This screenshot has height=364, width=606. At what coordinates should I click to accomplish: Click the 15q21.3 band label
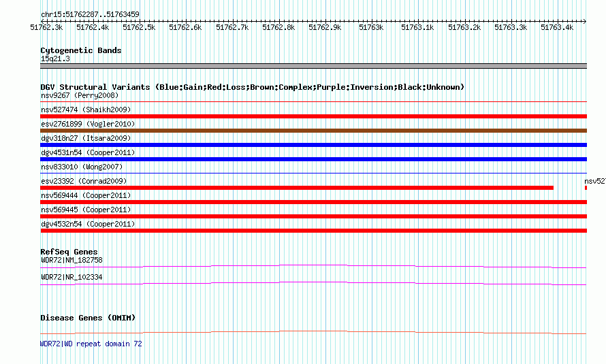coord(55,59)
